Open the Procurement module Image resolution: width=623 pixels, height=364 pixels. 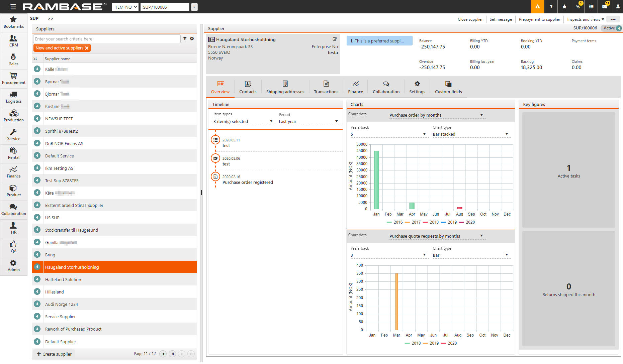[14, 79]
